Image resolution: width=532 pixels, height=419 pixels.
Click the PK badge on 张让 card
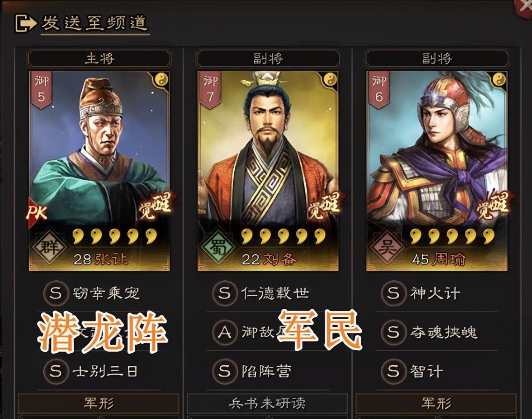[x=36, y=213]
